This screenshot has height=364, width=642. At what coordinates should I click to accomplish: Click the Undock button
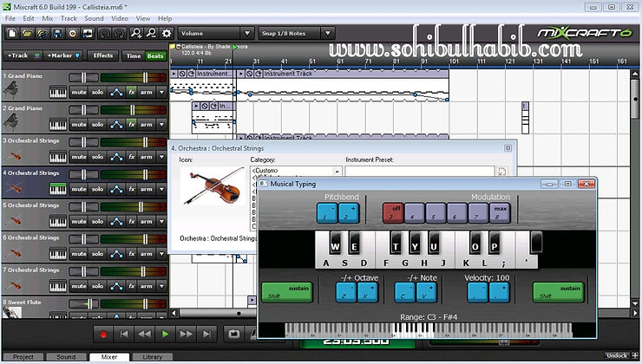(x=617, y=355)
